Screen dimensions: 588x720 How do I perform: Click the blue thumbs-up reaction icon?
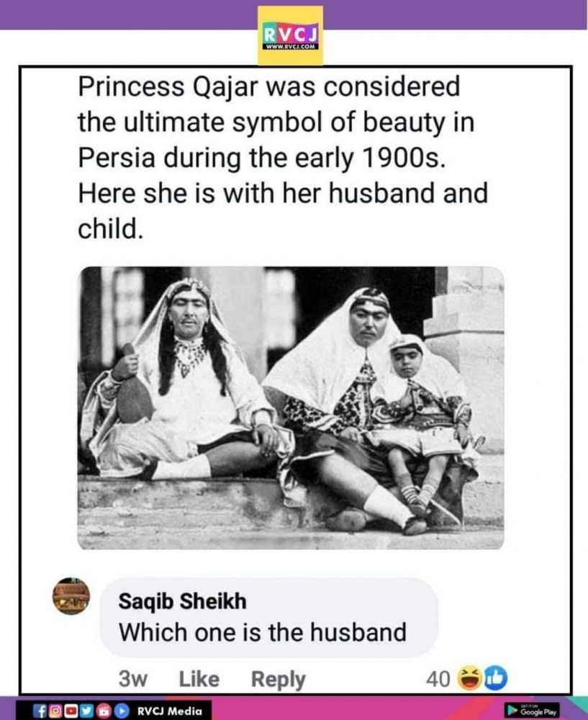click(497, 678)
